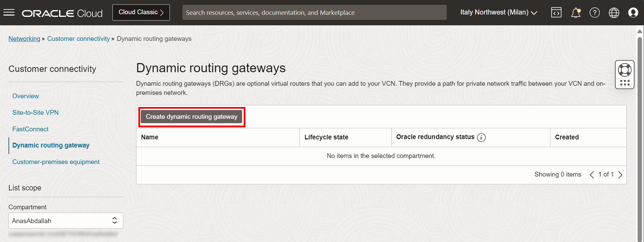Open the FastConnect sidebar item
644x242 pixels.
click(x=30, y=129)
